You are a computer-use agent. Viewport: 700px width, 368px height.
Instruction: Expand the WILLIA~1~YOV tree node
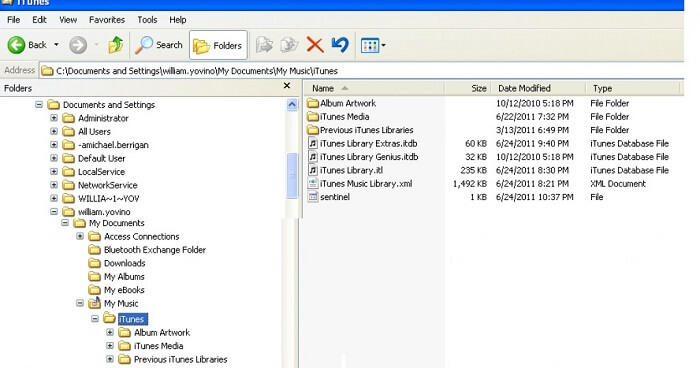54,198
